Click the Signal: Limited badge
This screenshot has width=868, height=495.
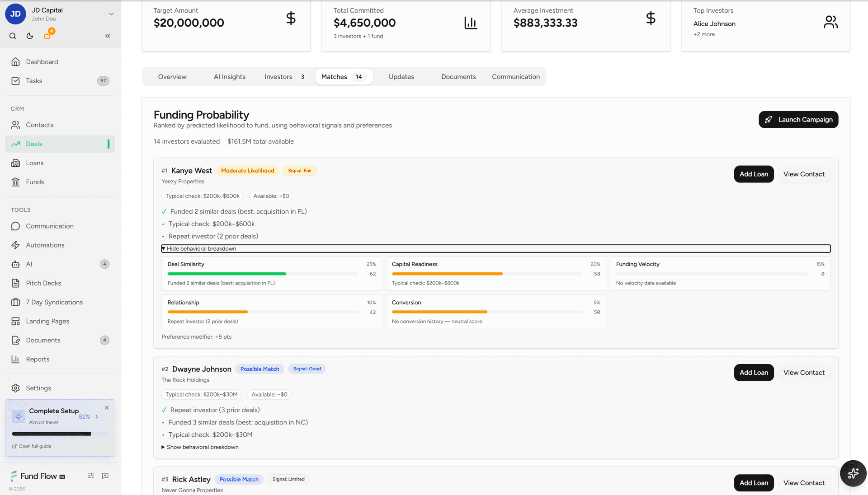288,479
